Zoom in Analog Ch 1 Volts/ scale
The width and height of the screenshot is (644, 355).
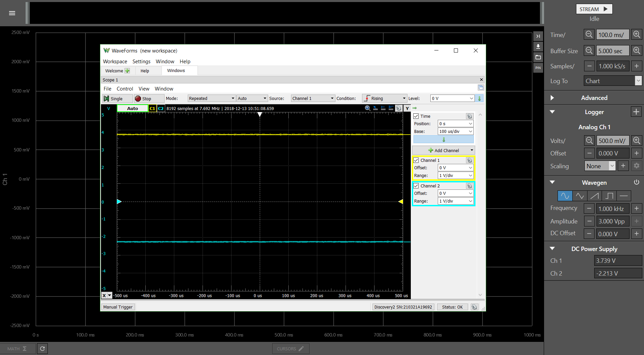(x=637, y=141)
